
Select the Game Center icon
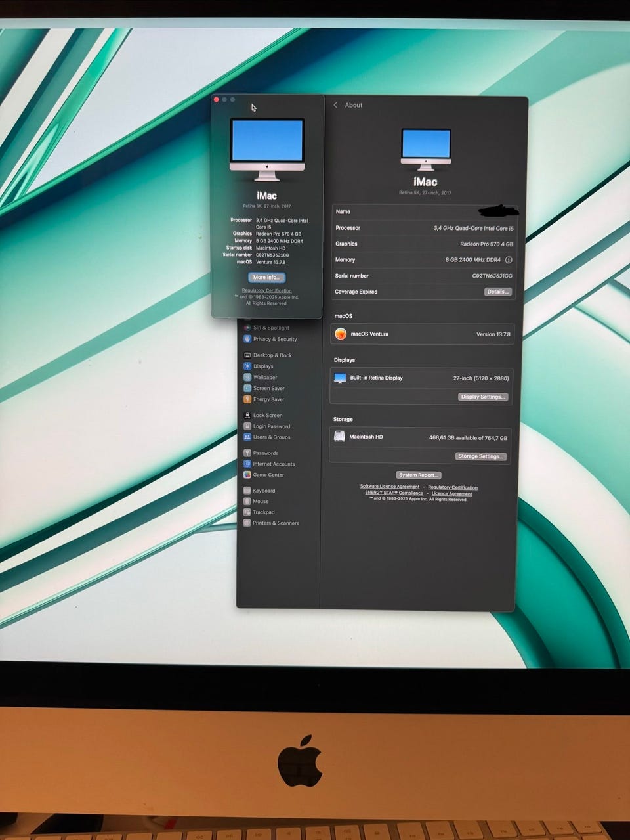[247, 475]
